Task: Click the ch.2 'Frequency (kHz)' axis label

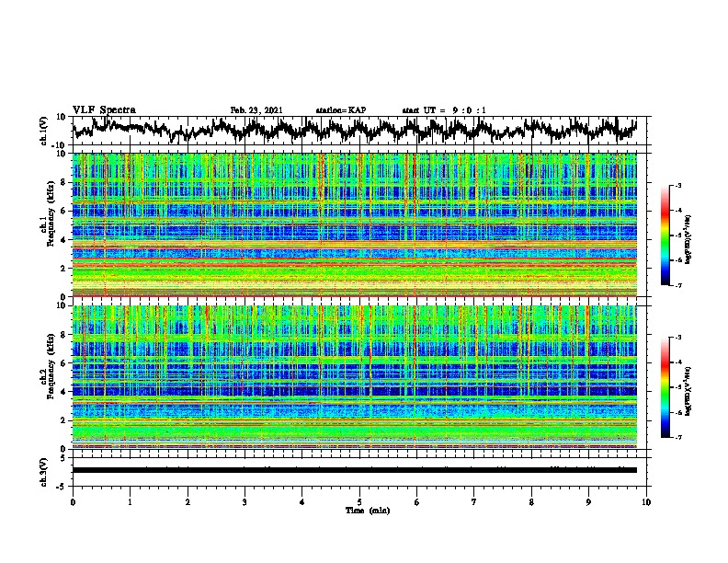Action: coord(51,366)
